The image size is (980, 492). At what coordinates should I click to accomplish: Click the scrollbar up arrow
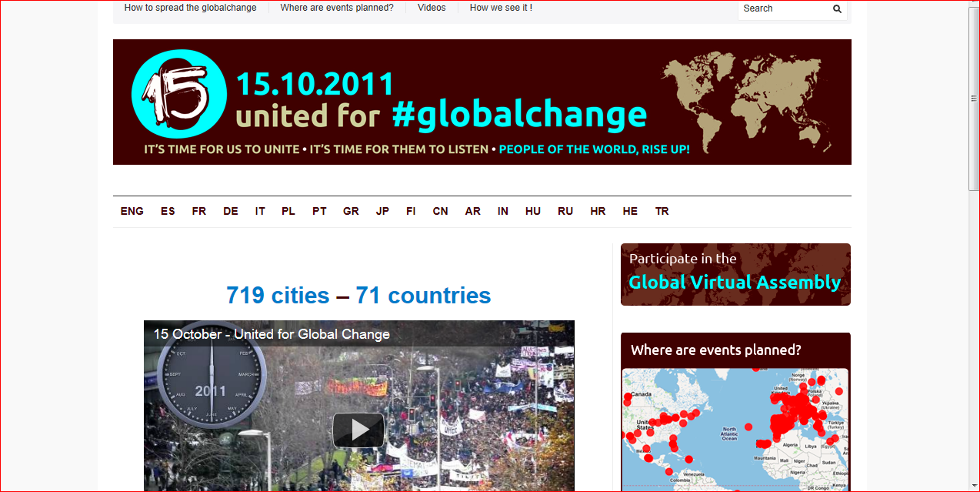click(x=974, y=3)
